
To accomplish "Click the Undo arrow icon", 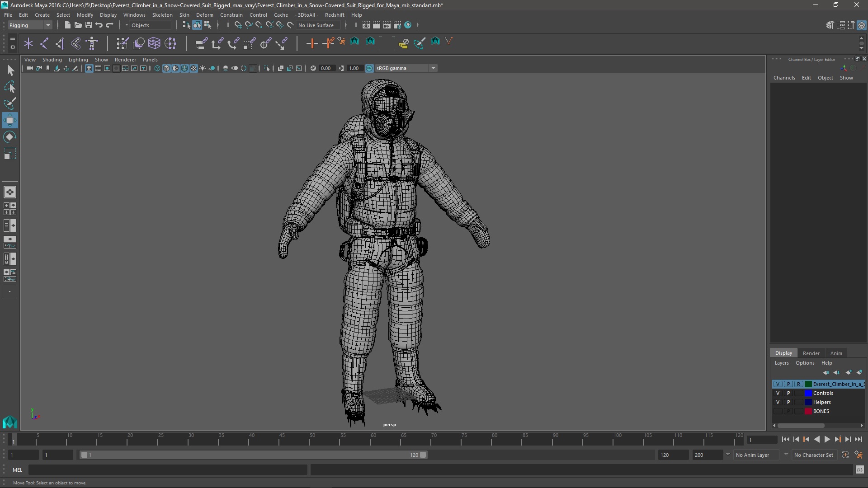I will pyautogui.click(x=99, y=25).
